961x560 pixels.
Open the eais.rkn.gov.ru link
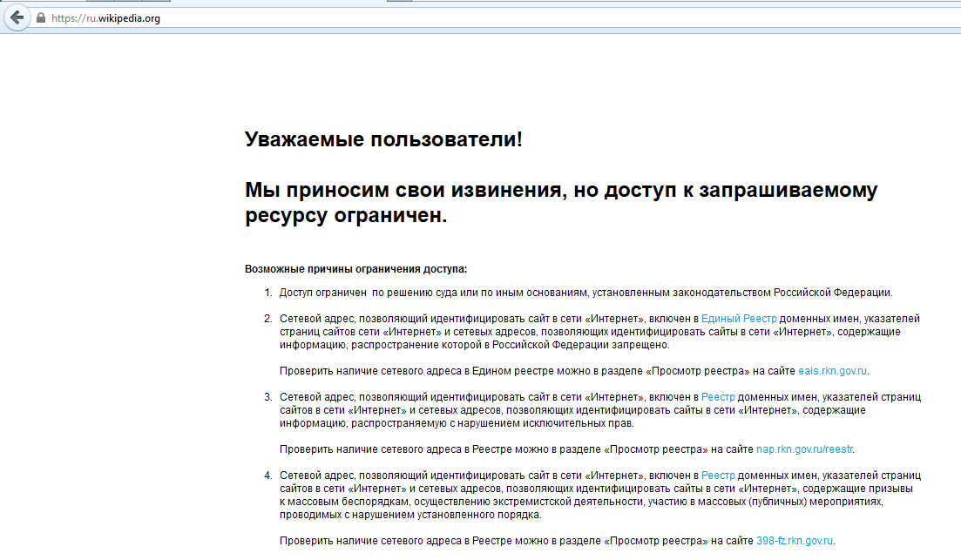(x=833, y=371)
